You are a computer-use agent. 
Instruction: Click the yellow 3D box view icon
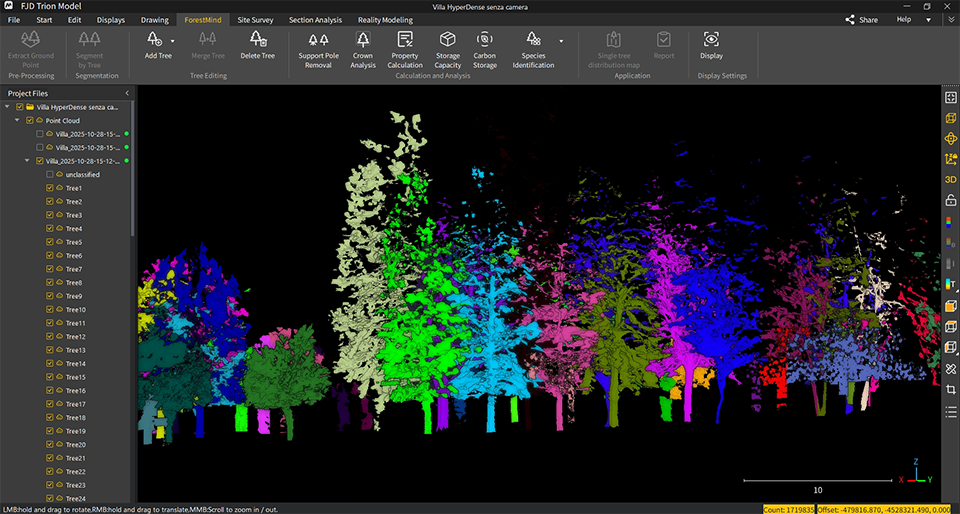pos(950,118)
